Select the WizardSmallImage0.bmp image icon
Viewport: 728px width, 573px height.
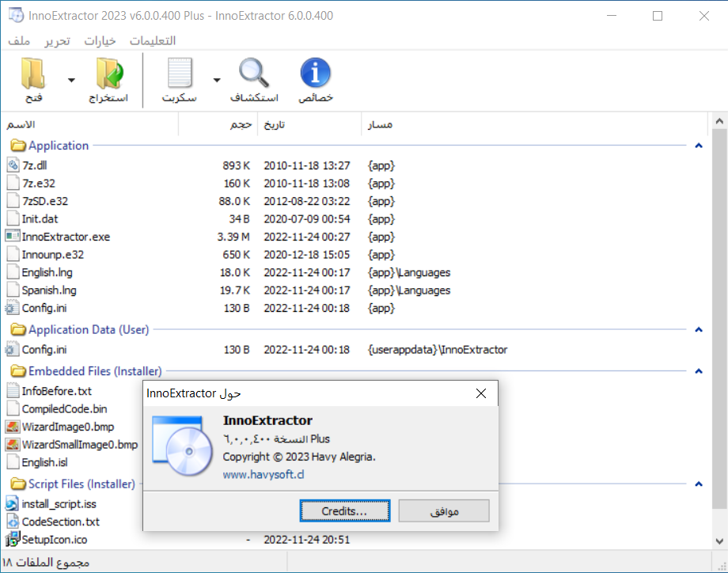13,444
